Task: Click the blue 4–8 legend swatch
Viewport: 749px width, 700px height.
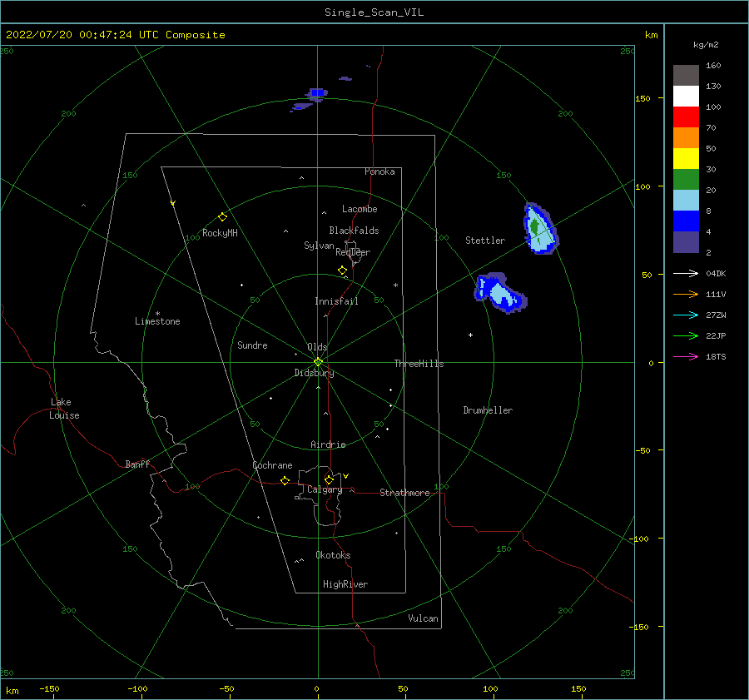Action: coord(686,221)
